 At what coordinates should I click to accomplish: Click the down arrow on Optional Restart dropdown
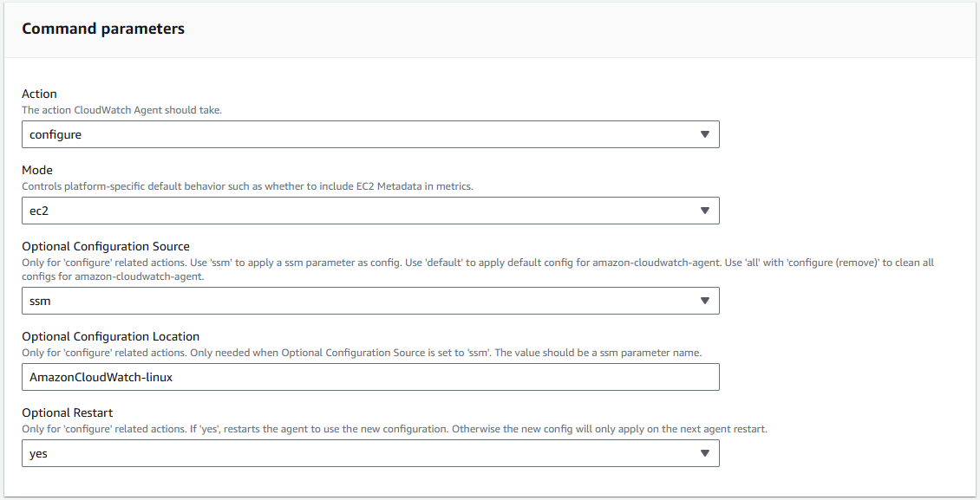[x=704, y=453]
